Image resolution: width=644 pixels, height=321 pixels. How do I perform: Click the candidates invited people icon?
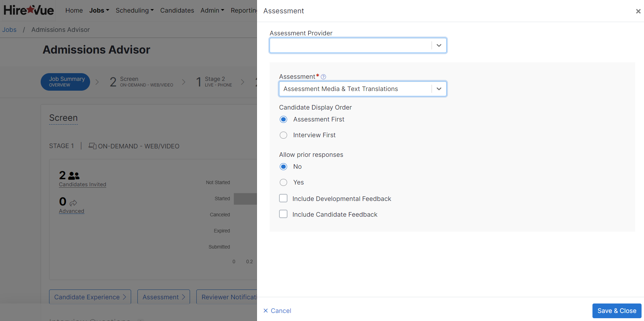74,175
